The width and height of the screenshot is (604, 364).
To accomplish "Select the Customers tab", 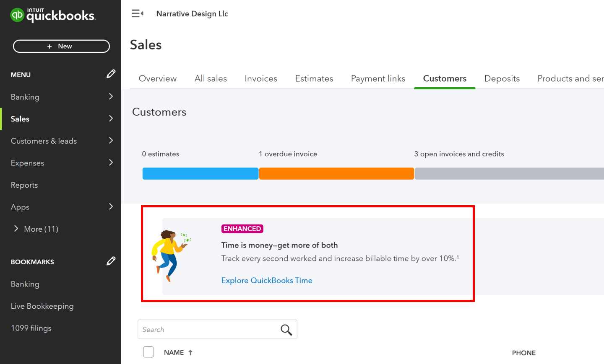I will pyautogui.click(x=445, y=78).
